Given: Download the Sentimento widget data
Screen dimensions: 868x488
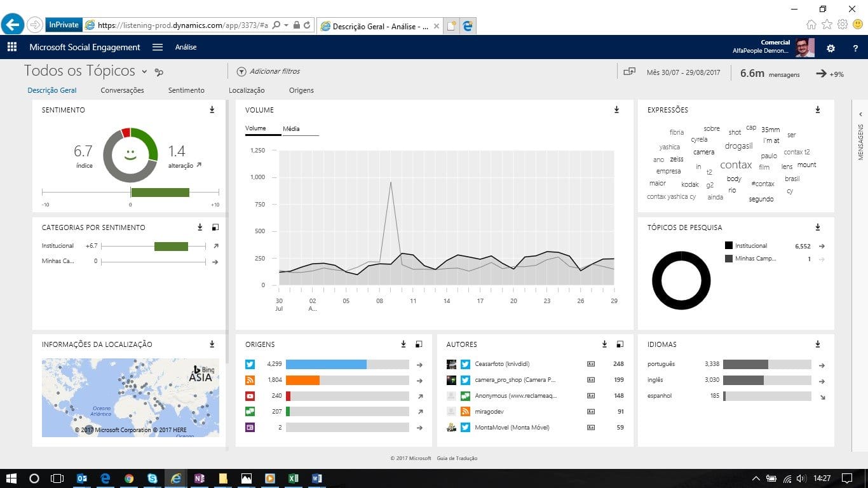Looking at the screenshot, I should pyautogui.click(x=212, y=110).
